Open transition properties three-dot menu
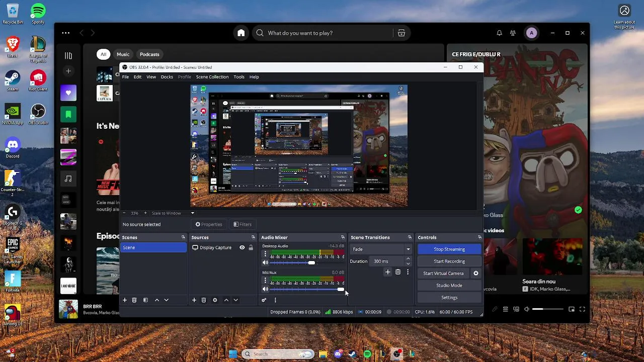The width and height of the screenshot is (644, 362). (408, 272)
